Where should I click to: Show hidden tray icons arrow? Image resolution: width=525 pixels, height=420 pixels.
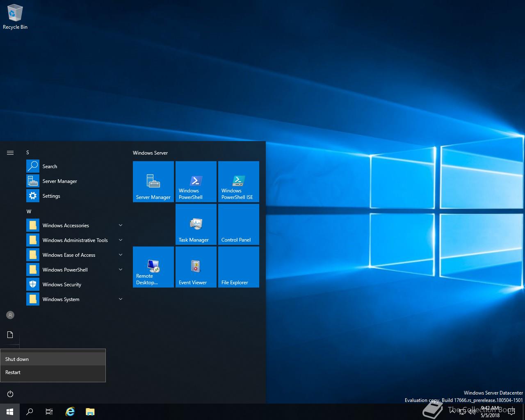[452, 412]
